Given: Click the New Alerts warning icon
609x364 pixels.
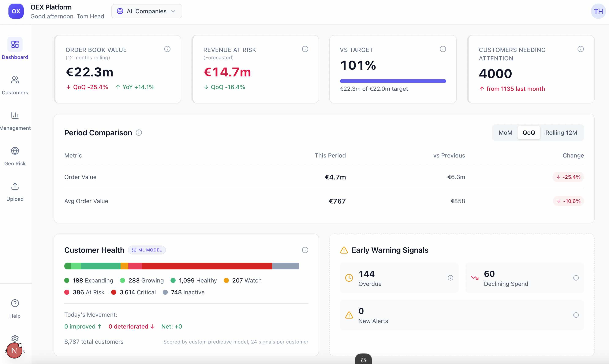Looking at the screenshot, I should tap(349, 315).
